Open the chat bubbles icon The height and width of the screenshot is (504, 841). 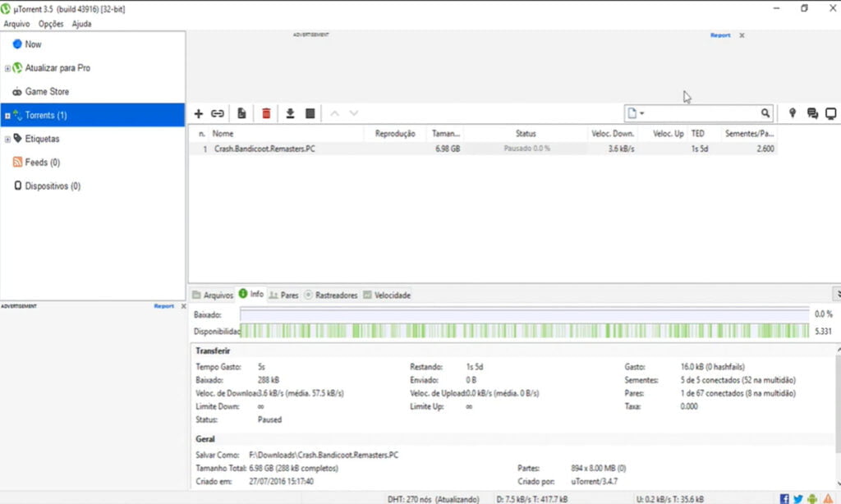click(x=812, y=113)
